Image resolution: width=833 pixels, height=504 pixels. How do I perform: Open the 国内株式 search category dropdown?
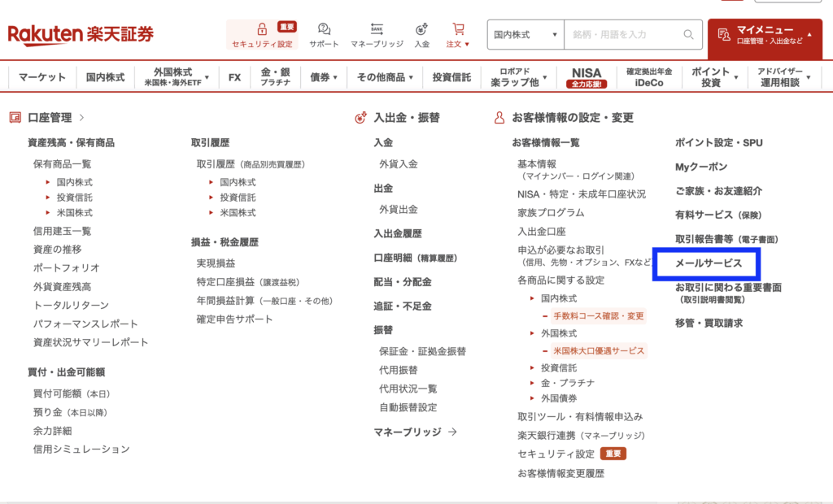click(x=526, y=34)
